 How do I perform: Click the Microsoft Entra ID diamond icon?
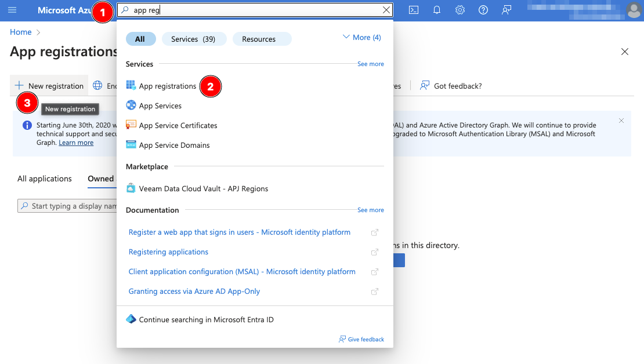[131, 319]
